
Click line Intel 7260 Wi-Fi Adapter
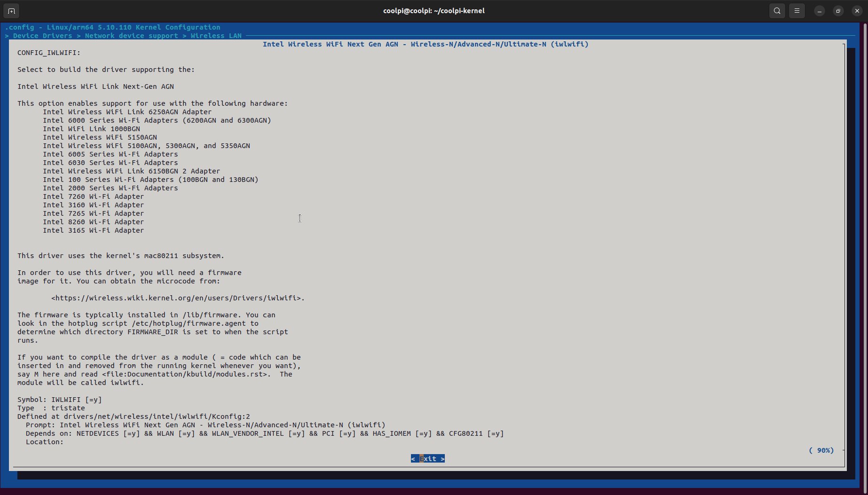(94, 196)
